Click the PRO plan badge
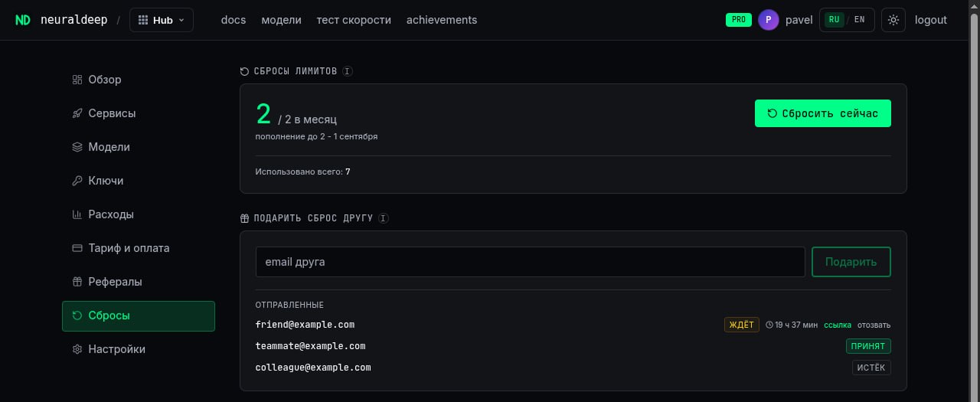This screenshot has width=980, height=402. (x=739, y=20)
